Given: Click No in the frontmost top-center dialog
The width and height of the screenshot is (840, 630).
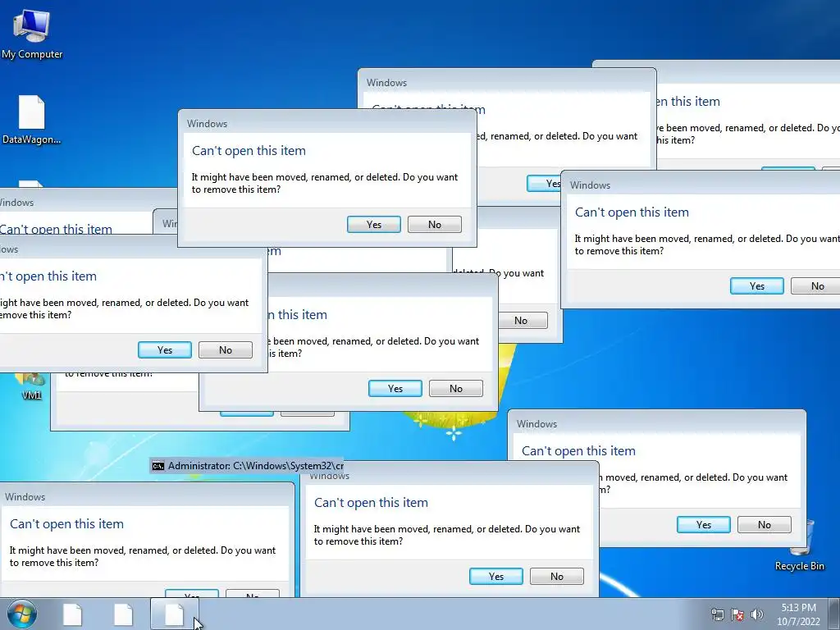Looking at the screenshot, I should 435,225.
